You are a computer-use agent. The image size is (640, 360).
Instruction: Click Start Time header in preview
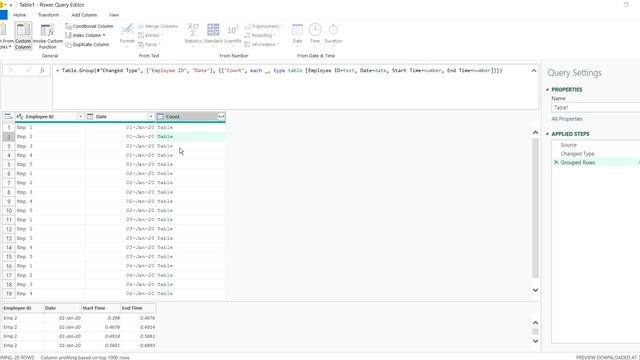tap(100, 308)
